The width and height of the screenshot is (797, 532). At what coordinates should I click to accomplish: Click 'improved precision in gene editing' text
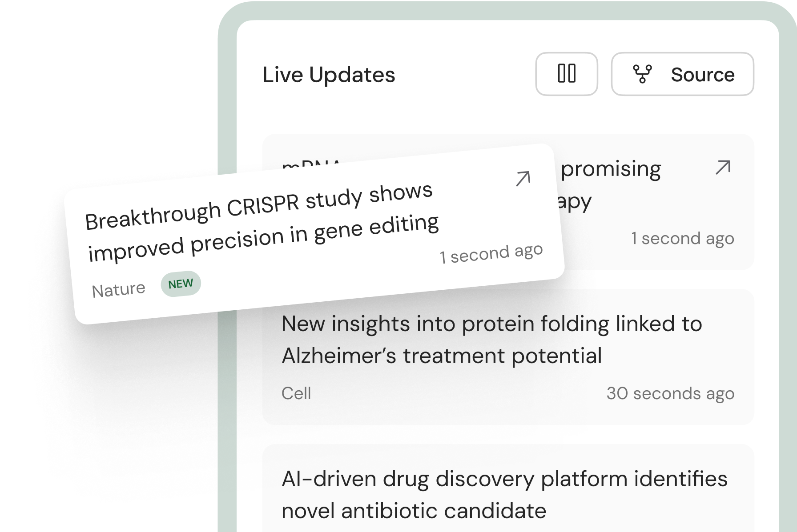[x=263, y=239]
